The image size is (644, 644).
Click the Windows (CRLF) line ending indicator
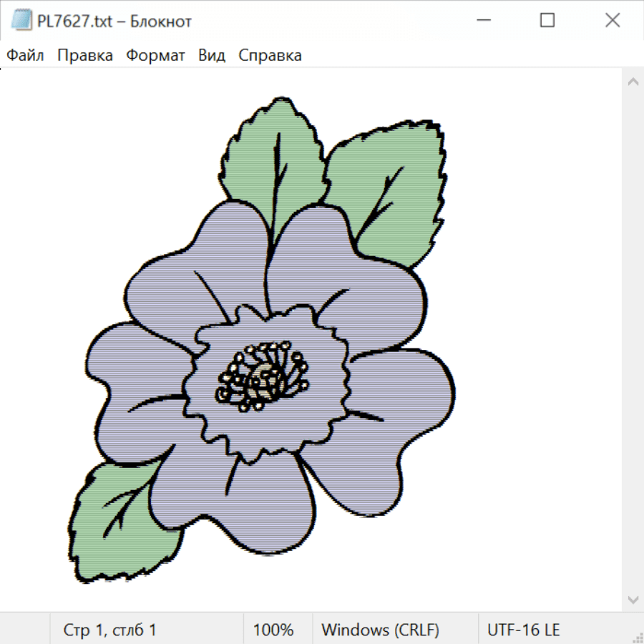click(x=380, y=630)
